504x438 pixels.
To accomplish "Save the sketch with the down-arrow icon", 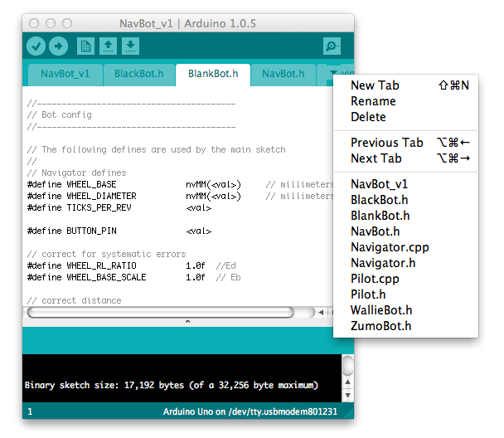I will [x=130, y=46].
